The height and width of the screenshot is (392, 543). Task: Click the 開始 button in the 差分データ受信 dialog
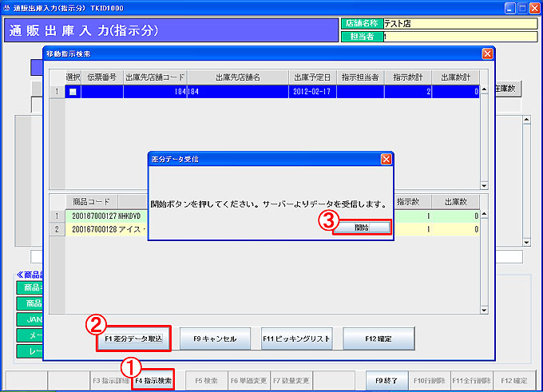pos(362,228)
